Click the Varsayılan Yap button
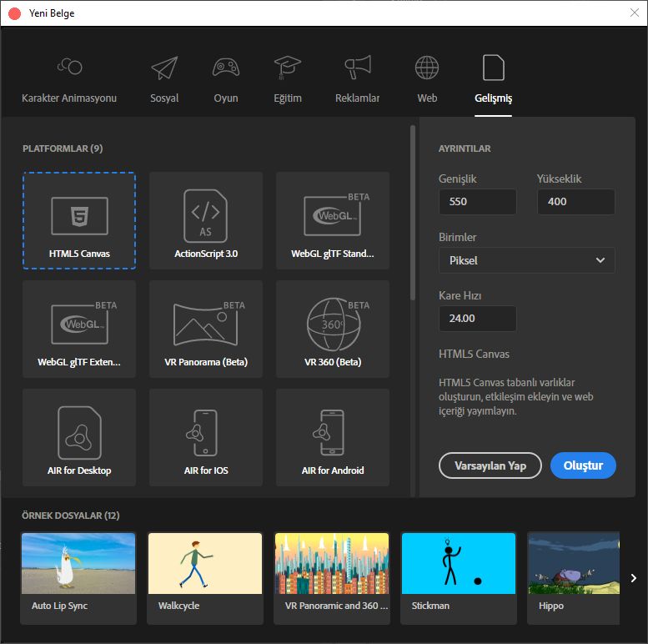The height and width of the screenshot is (644, 648). click(490, 465)
